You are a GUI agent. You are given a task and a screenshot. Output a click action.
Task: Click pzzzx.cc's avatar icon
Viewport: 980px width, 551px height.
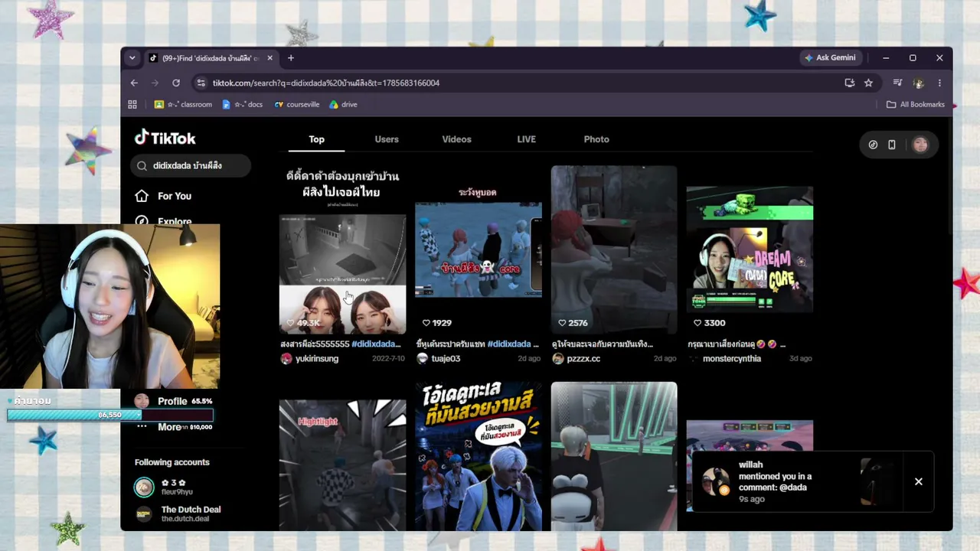(557, 358)
